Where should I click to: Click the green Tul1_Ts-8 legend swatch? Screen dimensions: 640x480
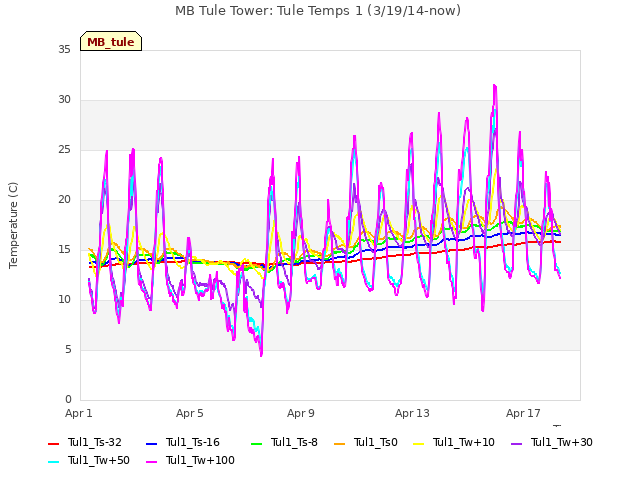256,443
